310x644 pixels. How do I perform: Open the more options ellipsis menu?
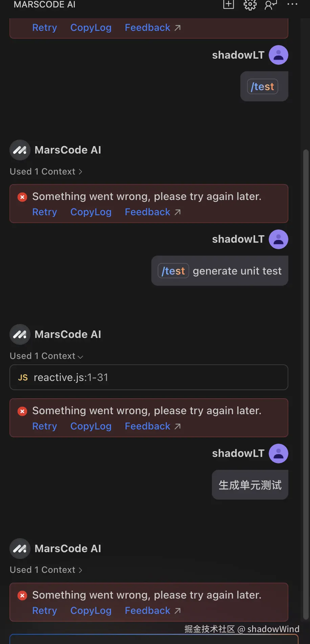(x=292, y=4)
